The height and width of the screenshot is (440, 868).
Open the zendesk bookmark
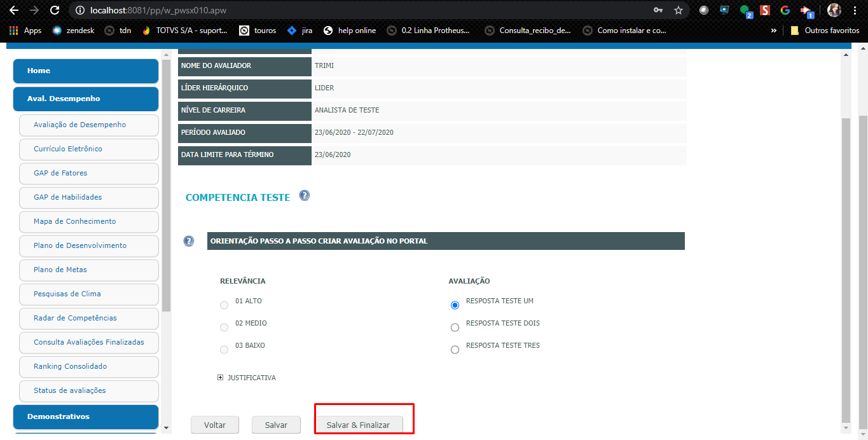[73, 30]
